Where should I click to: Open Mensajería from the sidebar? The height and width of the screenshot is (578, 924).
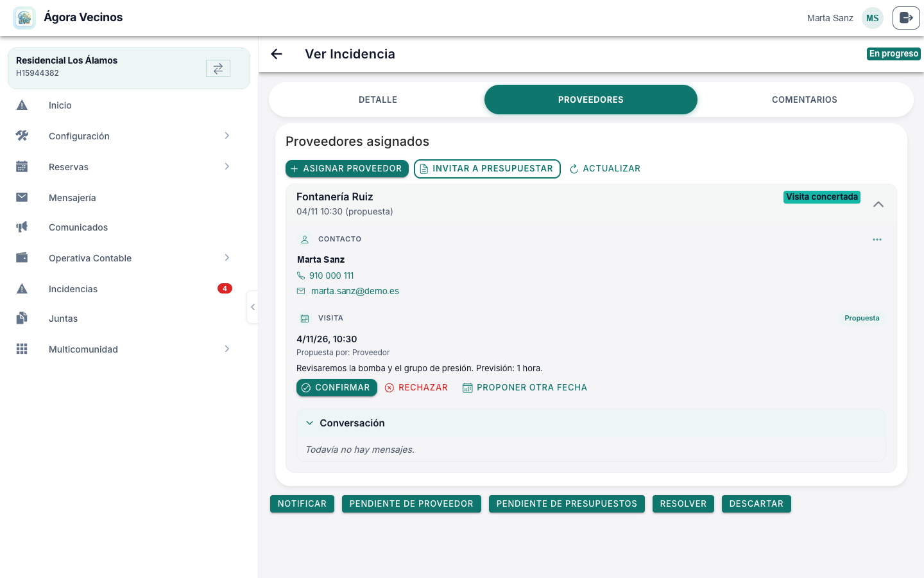pyautogui.click(x=128, y=198)
